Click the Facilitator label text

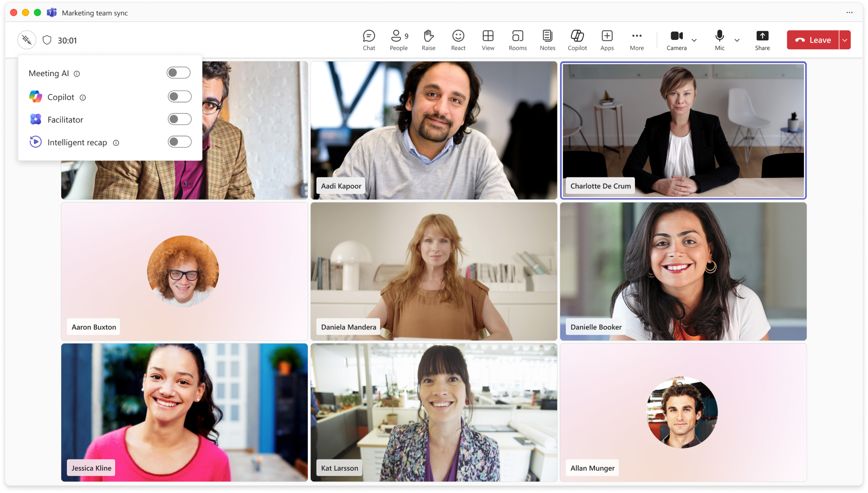point(65,120)
